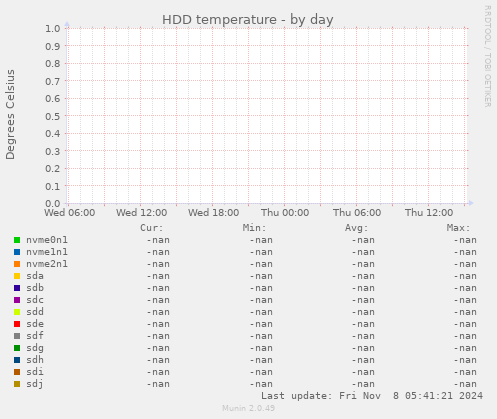Click the Degrees Celsius axis label
497x419 pixels.
click(x=10, y=115)
